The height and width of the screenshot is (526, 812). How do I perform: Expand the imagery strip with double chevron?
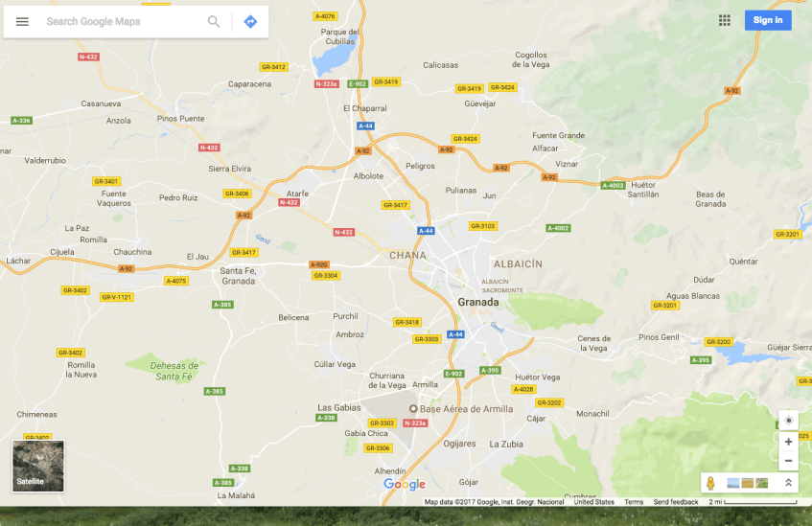pos(788,483)
